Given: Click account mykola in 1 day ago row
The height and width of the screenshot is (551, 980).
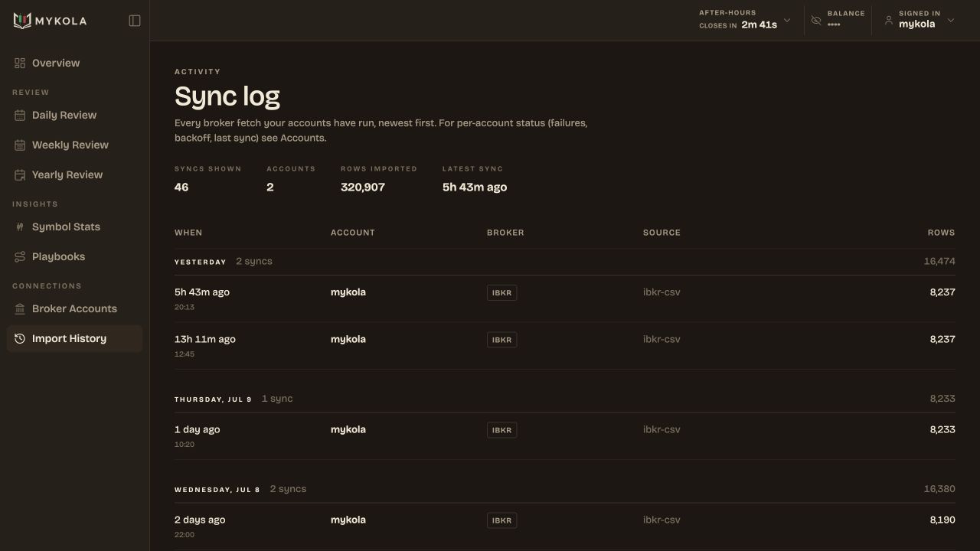Looking at the screenshot, I should (x=348, y=429).
